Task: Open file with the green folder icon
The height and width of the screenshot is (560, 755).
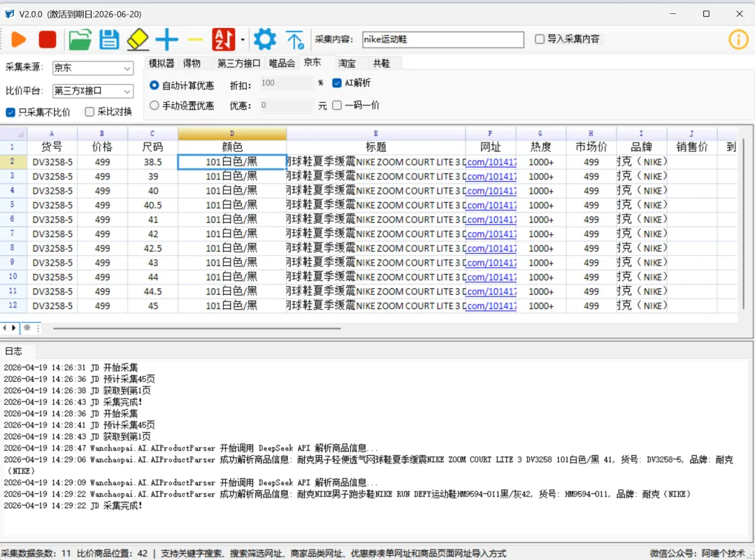Action: [80, 39]
